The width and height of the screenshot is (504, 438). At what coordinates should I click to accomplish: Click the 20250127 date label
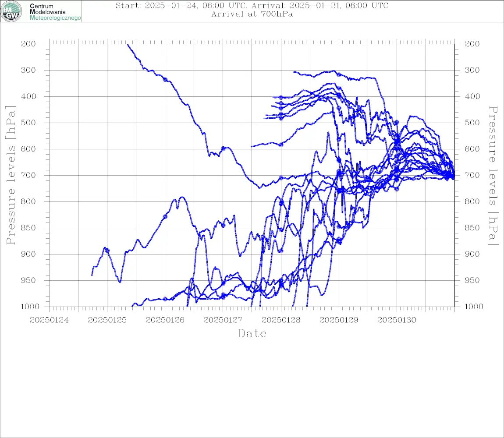coord(223,320)
